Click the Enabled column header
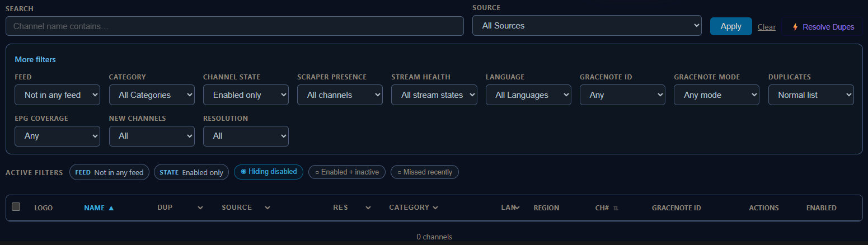Viewport: 868px width, 245px height. tap(821, 208)
